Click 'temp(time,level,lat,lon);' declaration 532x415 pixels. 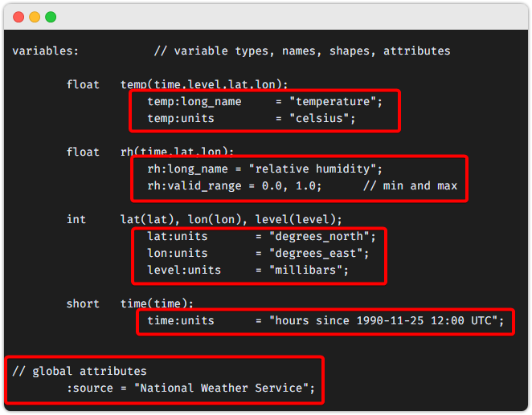(x=204, y=84)
